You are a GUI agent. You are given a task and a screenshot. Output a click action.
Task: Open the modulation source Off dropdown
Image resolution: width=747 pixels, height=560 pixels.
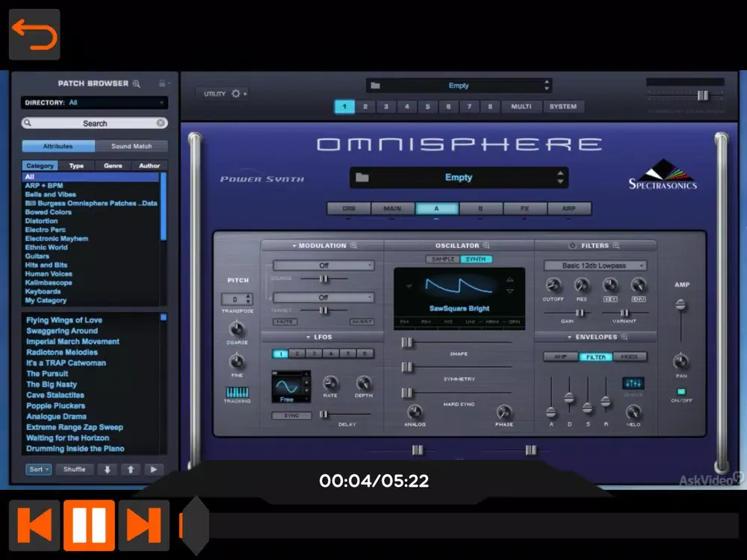323,265
